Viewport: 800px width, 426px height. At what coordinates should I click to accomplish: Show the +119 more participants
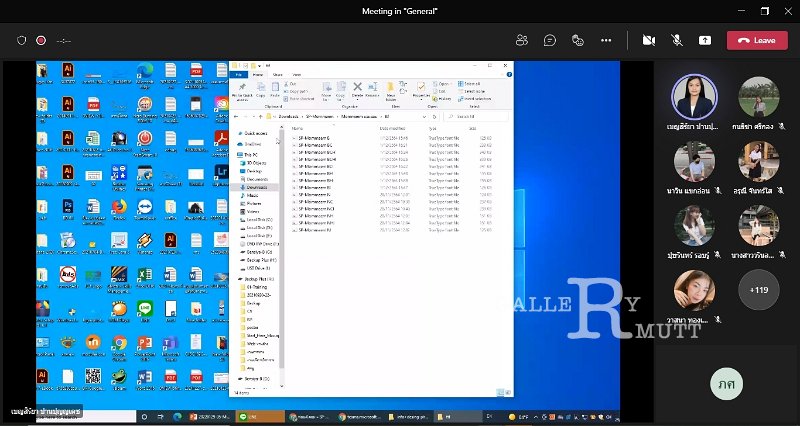pyautogui.click(x=759, y=290)
